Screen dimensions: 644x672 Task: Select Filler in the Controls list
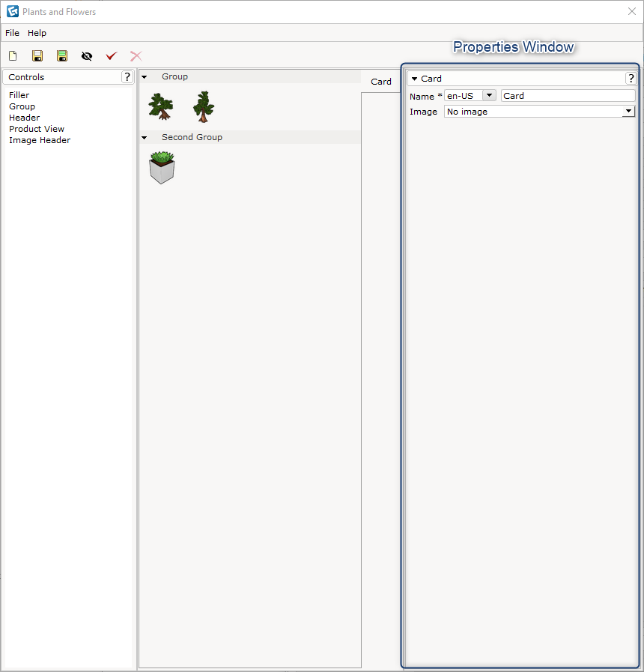tap(19, 95)
